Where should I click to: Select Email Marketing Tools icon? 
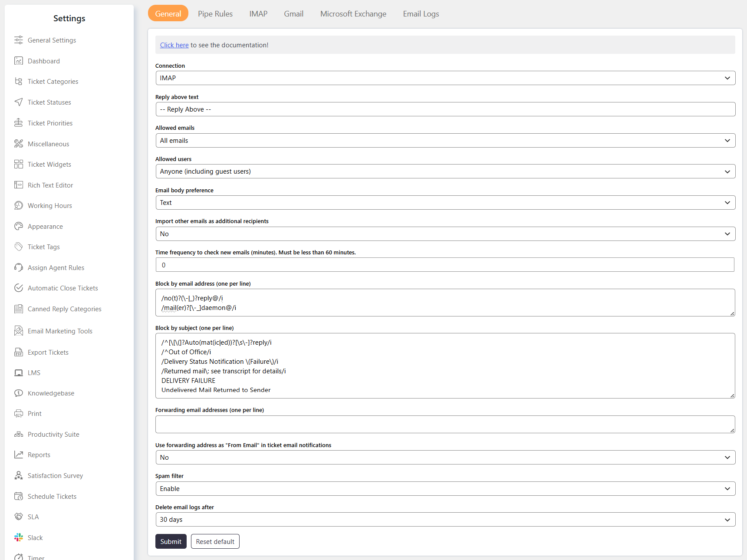click(x=18, y=331)
